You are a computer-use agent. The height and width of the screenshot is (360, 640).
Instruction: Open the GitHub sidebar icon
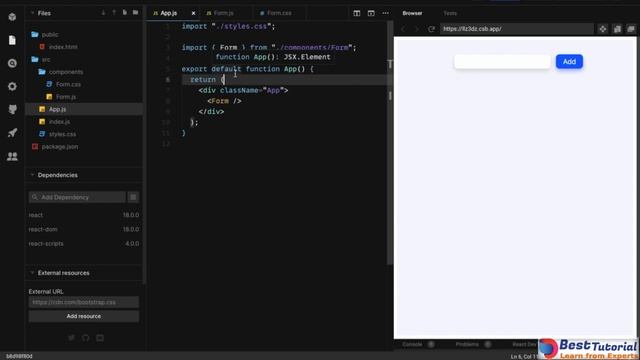click(x=12, y=109)
